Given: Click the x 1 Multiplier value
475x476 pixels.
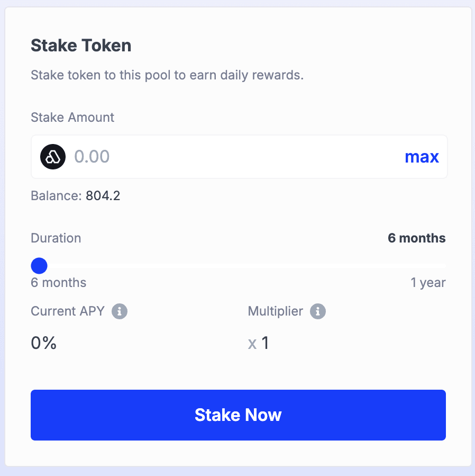Looking at the screenshot, I should pos(258,343).
